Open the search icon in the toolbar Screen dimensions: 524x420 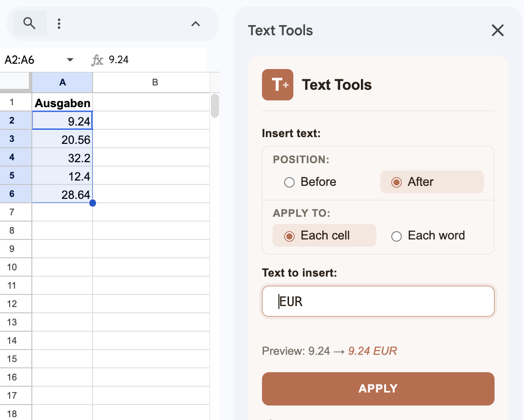[x=29, y=23]
